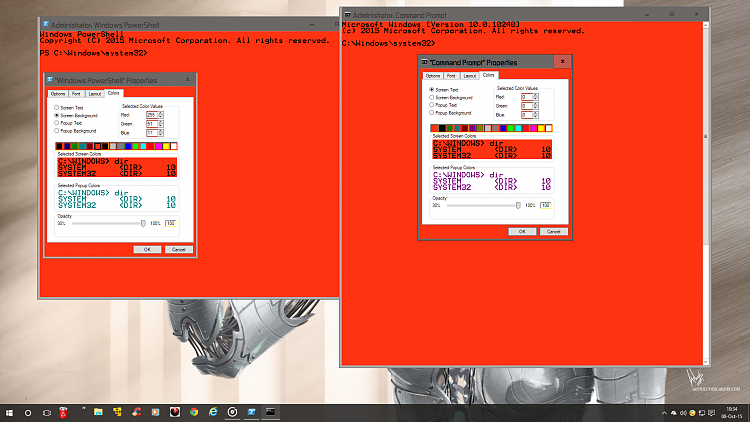
Task: Launch CCleaner from the taskbar
Action: pos(136,412)
